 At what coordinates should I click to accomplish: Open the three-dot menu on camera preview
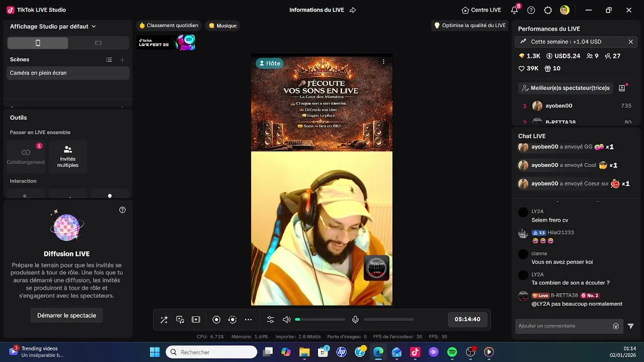pos(383,62)
